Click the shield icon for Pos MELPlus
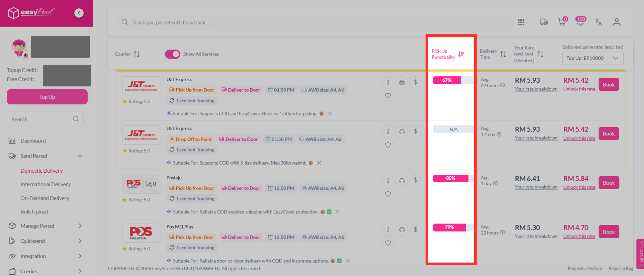 click(x=388, y=243)
